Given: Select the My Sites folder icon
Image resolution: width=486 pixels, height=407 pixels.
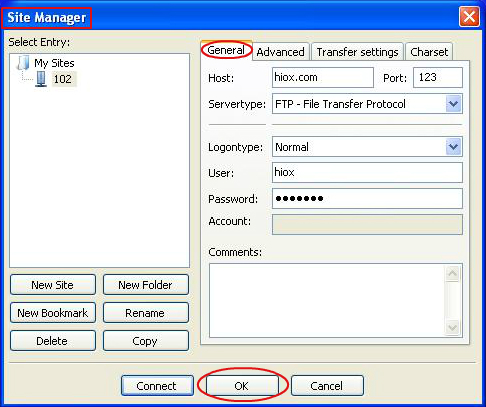Looking at the screenshot, I should point(23,63).
